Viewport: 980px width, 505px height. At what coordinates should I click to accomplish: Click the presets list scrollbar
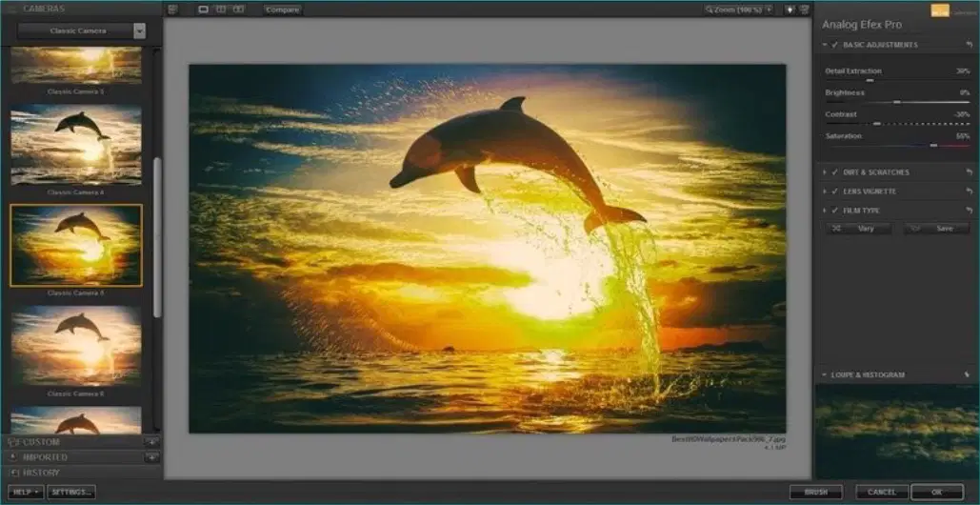(x=157, y=237)
